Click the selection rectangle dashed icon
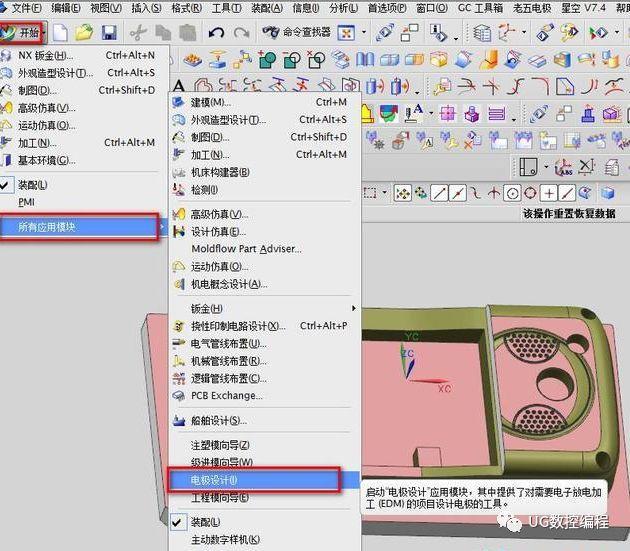 [370, 193]
